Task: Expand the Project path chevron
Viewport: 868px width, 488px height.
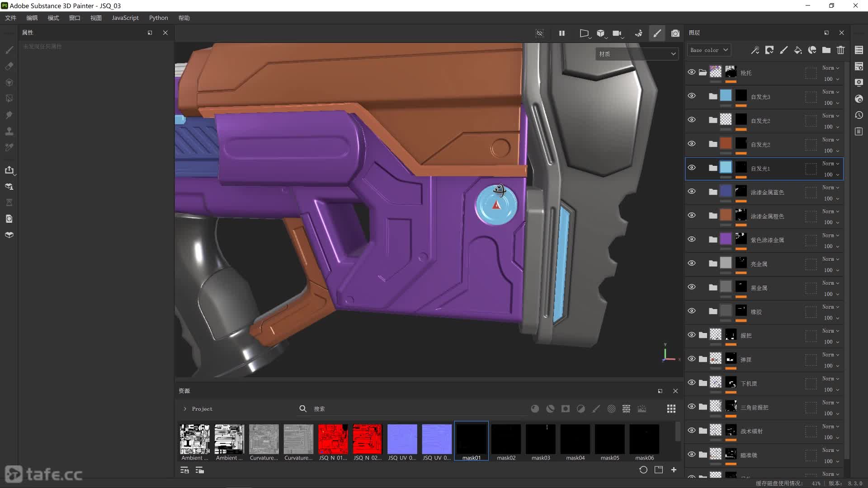Action: click(x=185, y=409)
